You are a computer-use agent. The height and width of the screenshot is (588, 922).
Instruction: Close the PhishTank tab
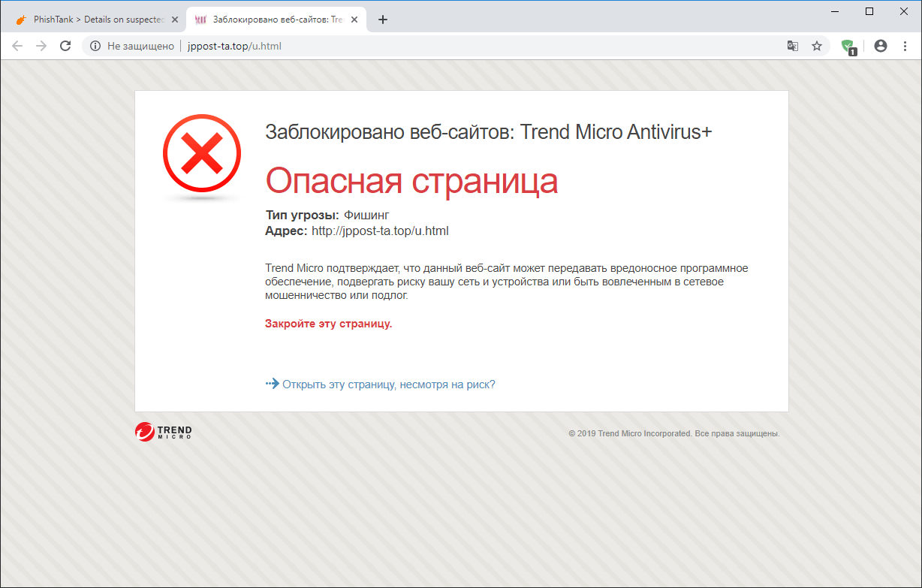(175, 20)
